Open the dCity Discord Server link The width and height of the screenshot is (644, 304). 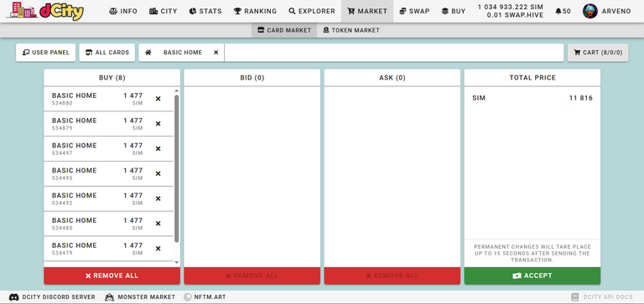pos(52,297)
